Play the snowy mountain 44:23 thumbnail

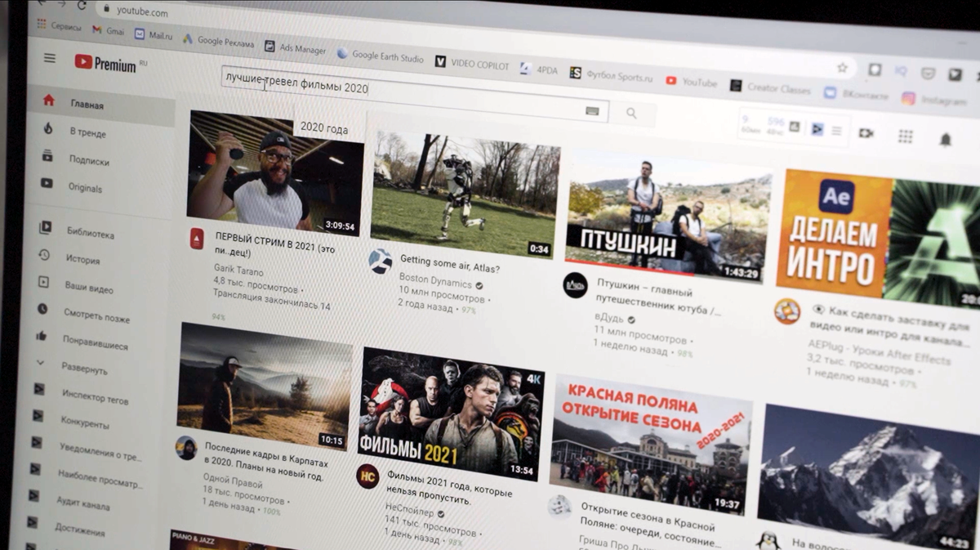point(866,478)
